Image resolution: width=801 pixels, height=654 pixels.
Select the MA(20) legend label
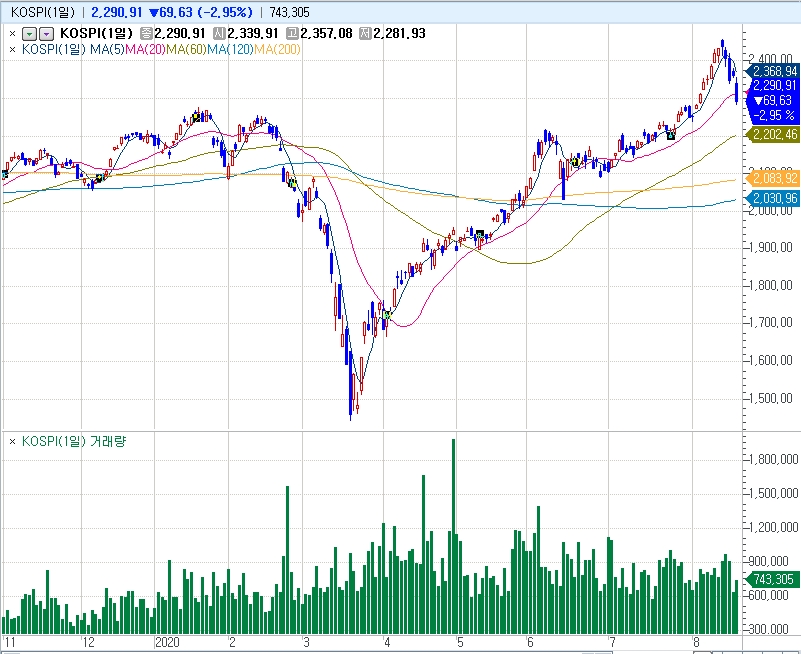tap(145, 48)
